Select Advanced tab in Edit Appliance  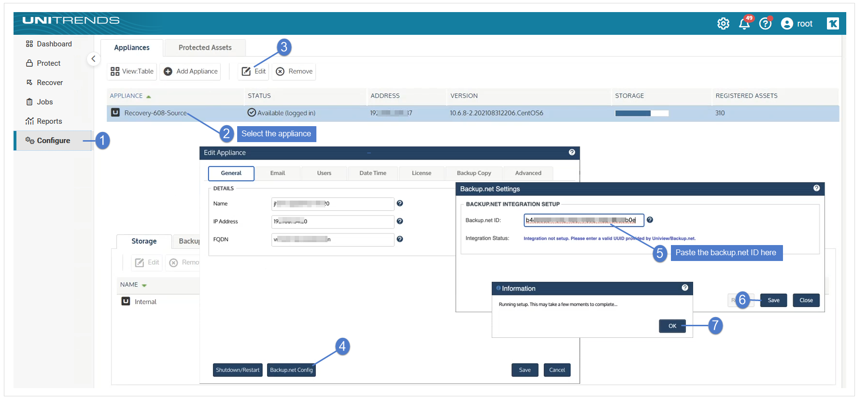point(528,173)
